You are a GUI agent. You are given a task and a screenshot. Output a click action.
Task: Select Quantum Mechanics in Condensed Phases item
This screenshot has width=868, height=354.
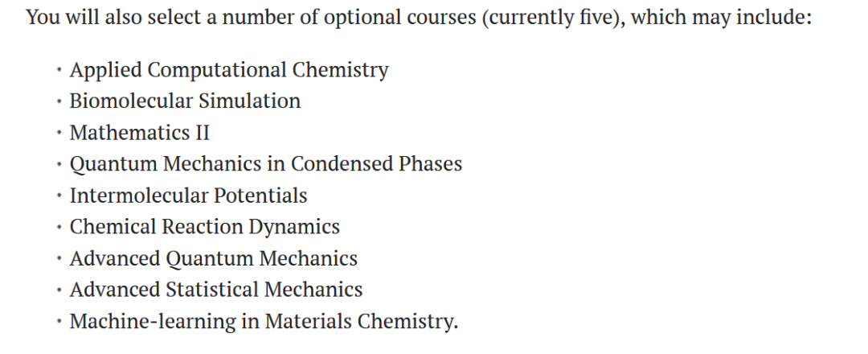pos(266,164)
